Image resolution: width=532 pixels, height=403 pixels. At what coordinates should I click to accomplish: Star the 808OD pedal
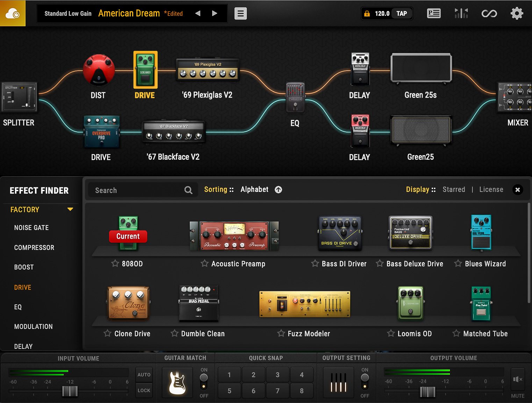pyautogui.click(x=115, y=263)
